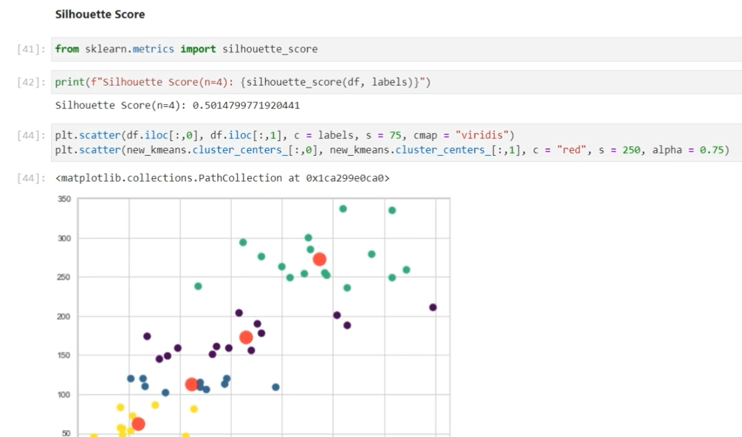This screenshot has height=437, width=742.
Task: Click the red centroid in the yellow cluster
Action: pos(138,424)
